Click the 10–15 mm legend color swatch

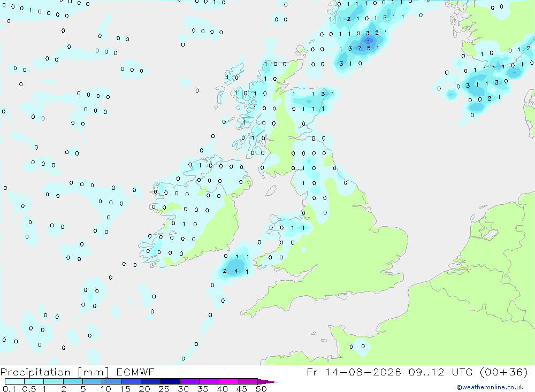[112, 381]
